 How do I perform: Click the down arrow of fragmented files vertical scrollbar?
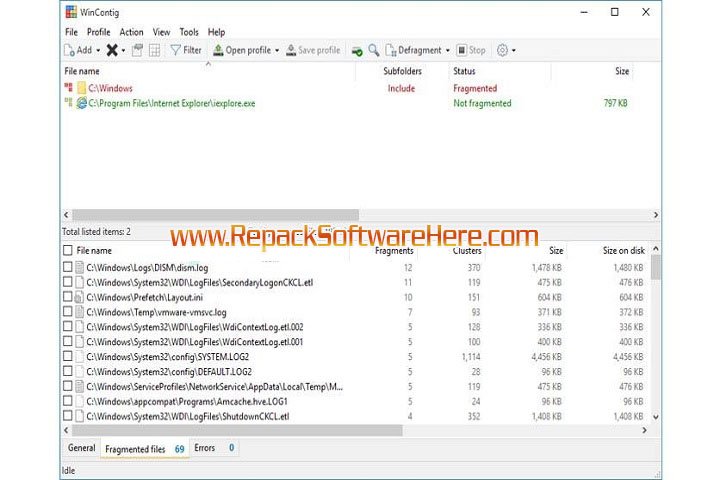[x=656, y=417]
